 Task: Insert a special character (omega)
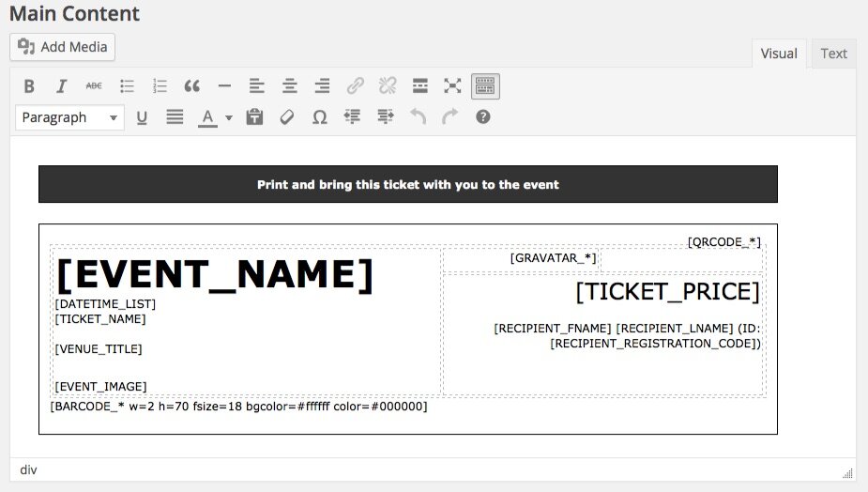(x=319, y=117)
